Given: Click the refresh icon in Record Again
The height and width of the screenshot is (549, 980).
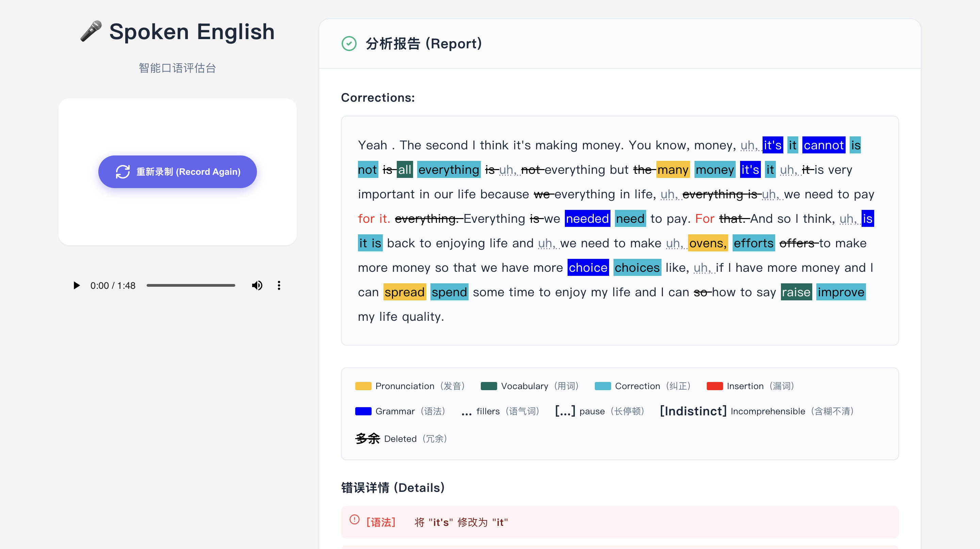Looking at the screenshot, I should pos(123,171).
